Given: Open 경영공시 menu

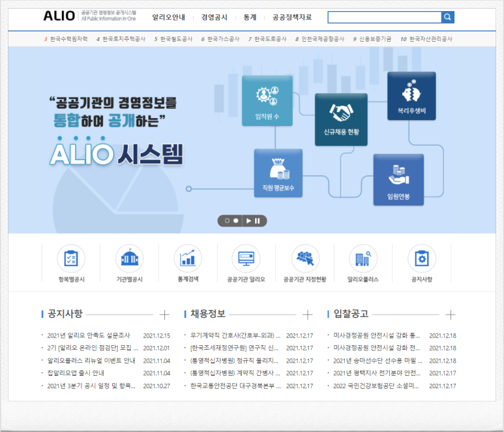Looking at the screenshot, I should [215, 17].
